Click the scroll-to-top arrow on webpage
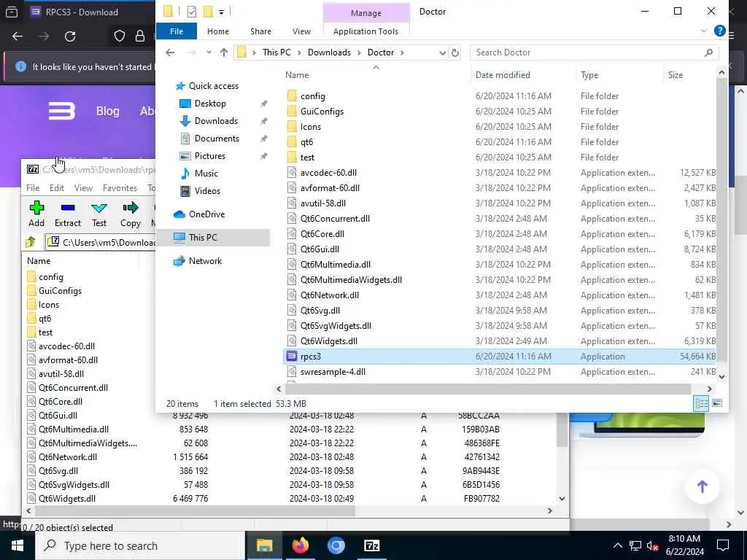This screenshot has height=560, width=747. click(x=702, y=486)
